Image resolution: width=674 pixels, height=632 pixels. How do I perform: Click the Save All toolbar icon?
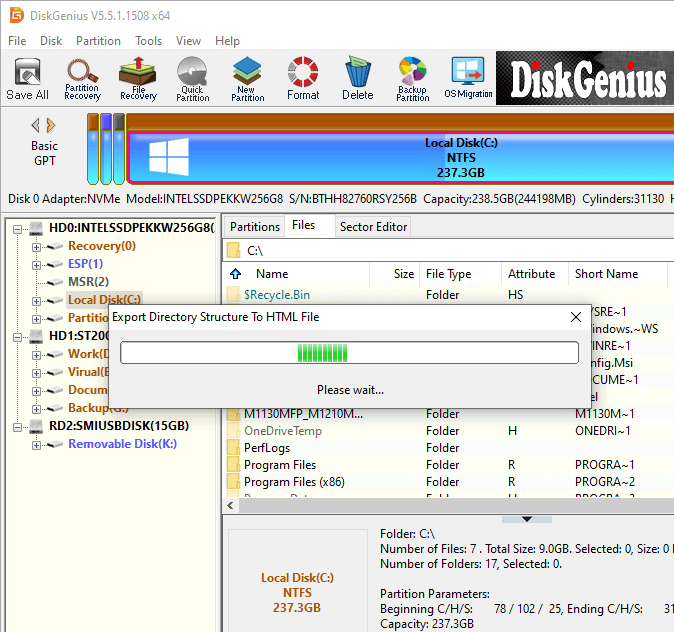pyautogui.click(x=27, y=78)
